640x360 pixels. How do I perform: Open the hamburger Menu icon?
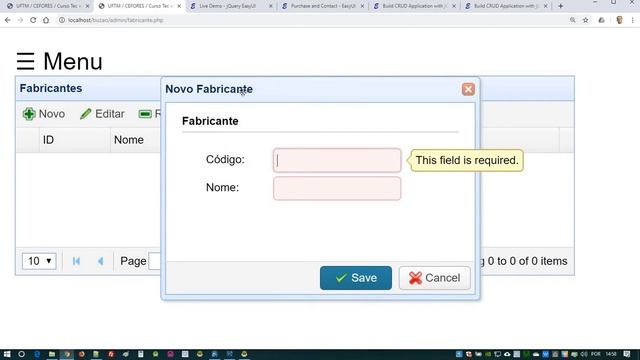[25, 61]
